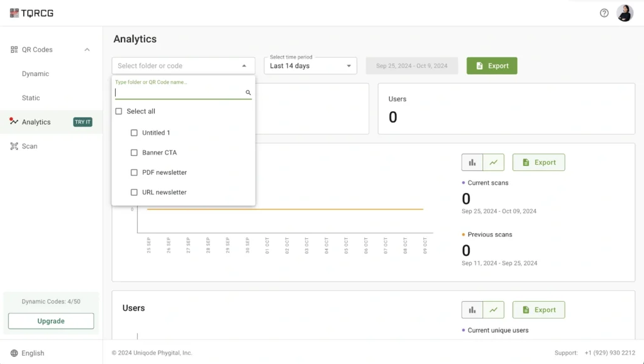
Task: Open help via the question mark icon
Action: 603,13
